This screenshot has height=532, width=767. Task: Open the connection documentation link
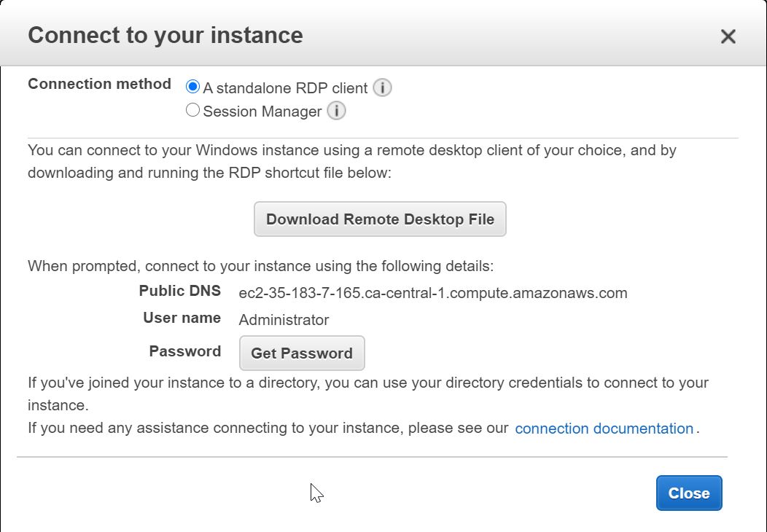point(603,429)
